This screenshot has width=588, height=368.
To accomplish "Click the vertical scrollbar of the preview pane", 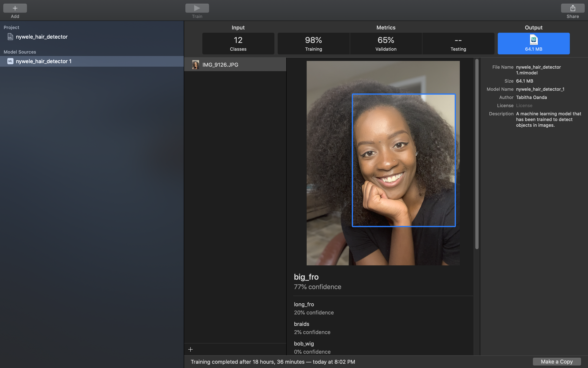I will [477, 154].
